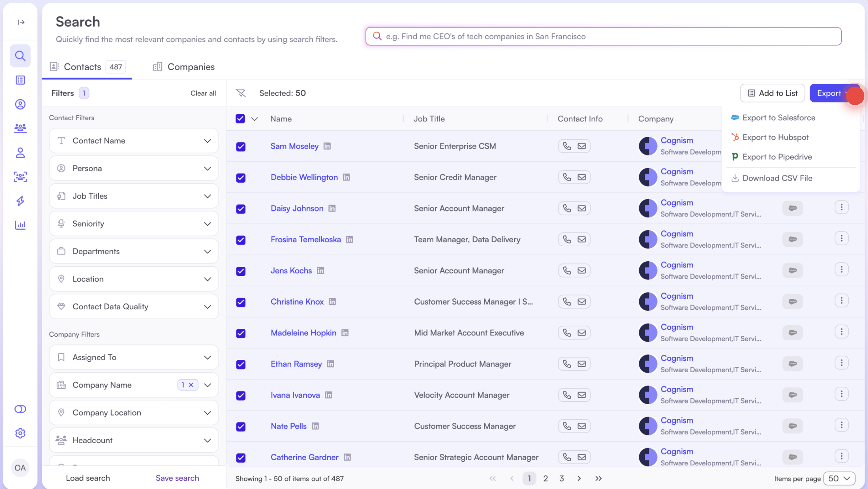This screenshot has height=489, width=868.
Task: Click Save search link
Action: tap(177, 478)
